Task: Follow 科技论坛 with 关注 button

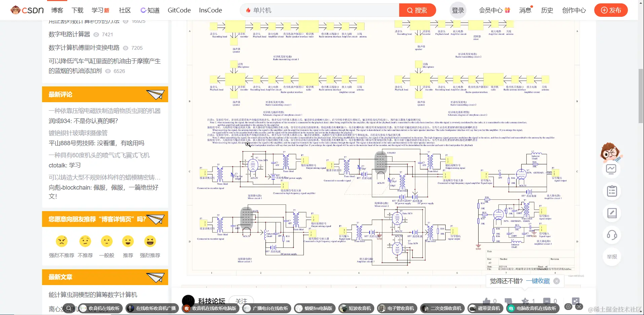Action: click(x=241, y=301)
